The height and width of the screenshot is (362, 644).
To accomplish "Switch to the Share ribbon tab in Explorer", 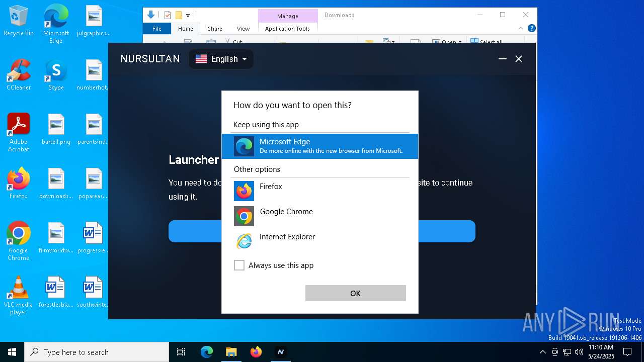I will click(215, 29).
